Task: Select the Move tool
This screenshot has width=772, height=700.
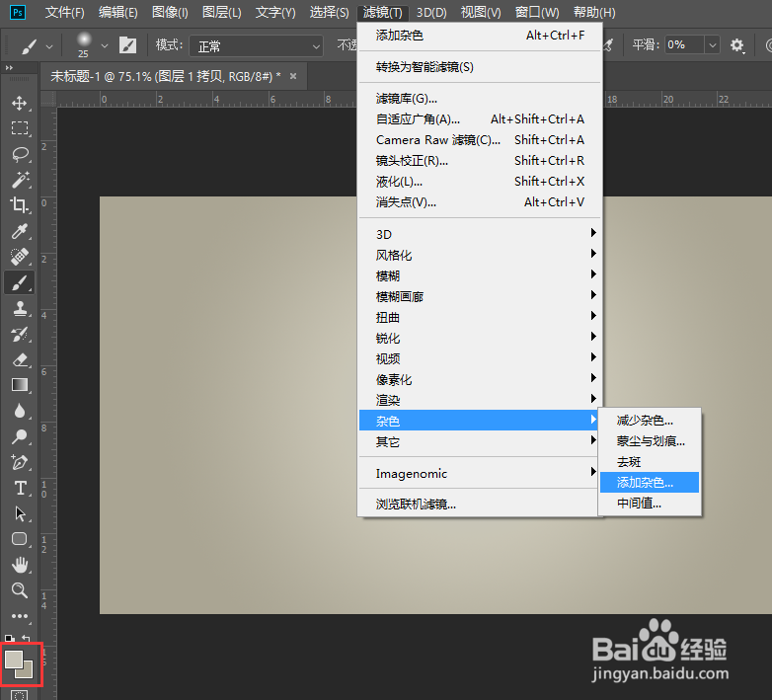Action: [19, 103]
